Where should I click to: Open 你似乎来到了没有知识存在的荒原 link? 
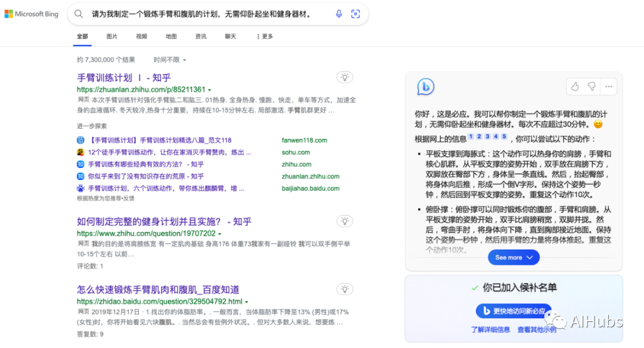tap(146, 176)
